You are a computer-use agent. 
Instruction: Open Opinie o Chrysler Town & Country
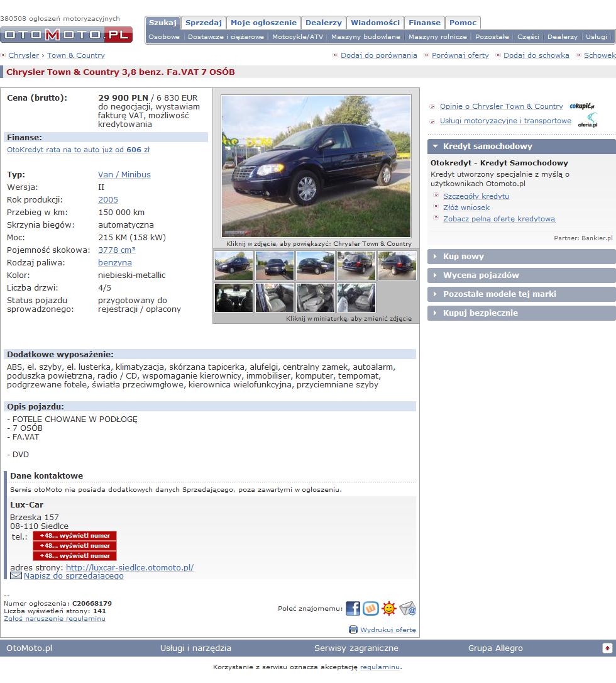click(x=501, y=106)
